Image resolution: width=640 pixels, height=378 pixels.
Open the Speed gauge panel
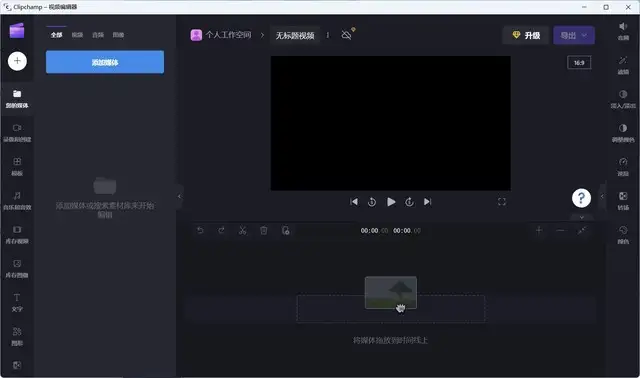coord(623,167)
